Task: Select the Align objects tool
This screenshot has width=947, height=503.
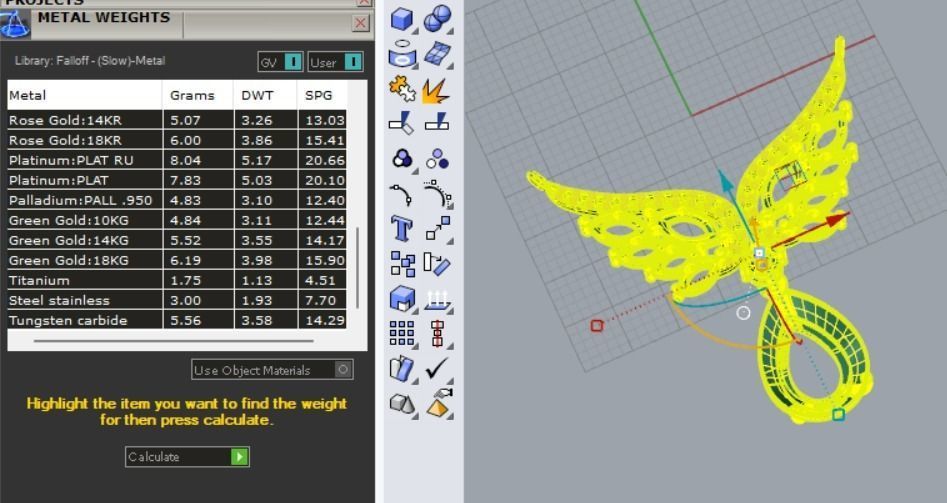Action: point(438,333)
